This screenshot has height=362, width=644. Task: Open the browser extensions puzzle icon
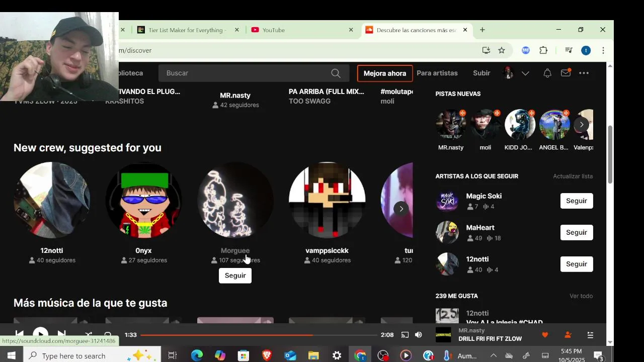click(x=543, y=50)
